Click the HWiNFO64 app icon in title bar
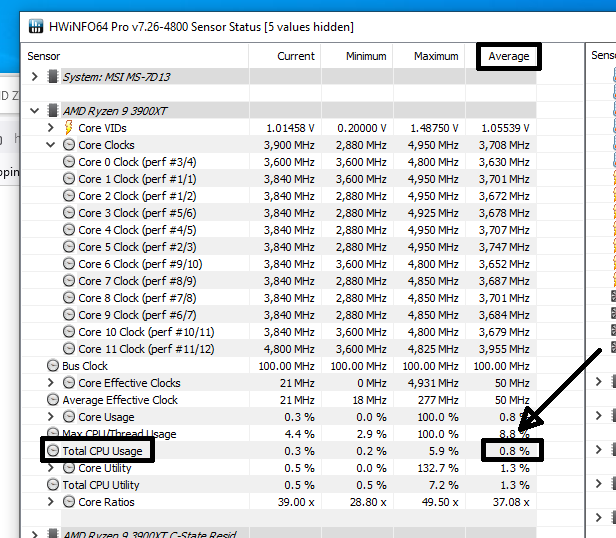The width and height of the screenshot is (616, 538). (x=36, y=26)
